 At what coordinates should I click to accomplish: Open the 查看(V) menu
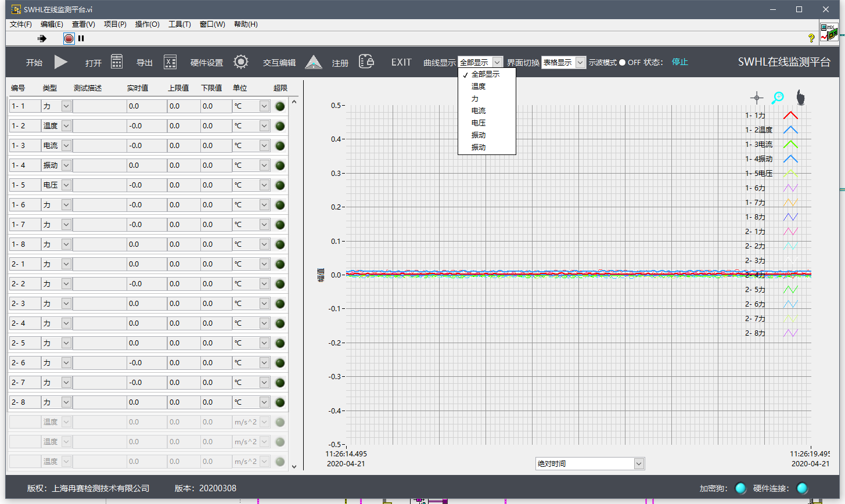[x=84, y=24]
